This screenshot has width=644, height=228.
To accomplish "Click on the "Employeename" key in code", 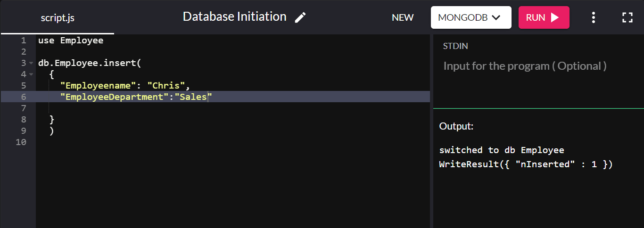I will pyautogui.click(x=98, y=86).
